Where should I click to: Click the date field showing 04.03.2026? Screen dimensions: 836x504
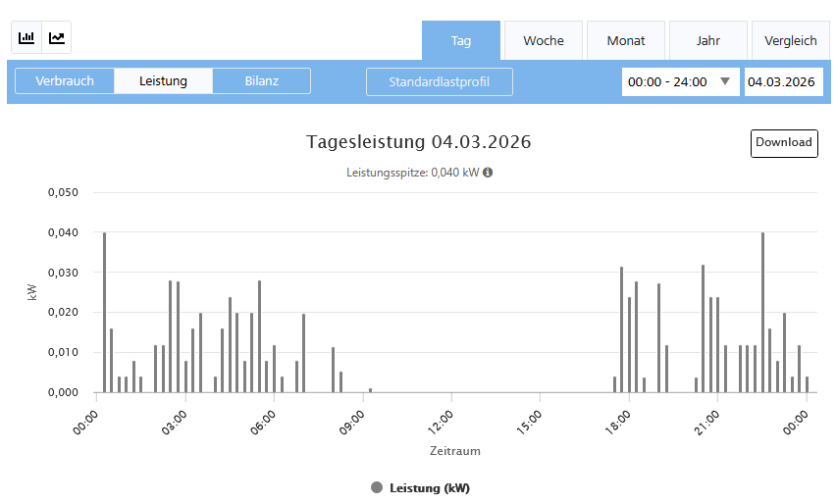coord(782,82)
